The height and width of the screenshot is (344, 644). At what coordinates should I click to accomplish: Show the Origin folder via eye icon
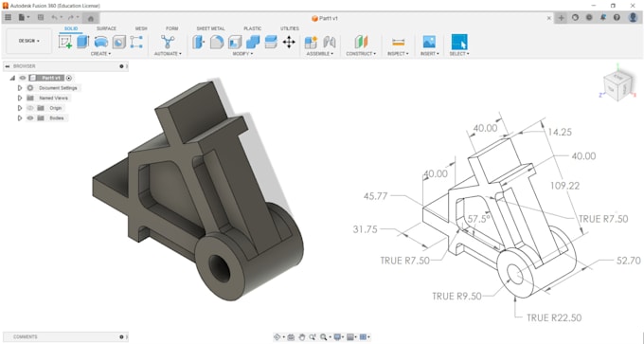pos(30,108)
